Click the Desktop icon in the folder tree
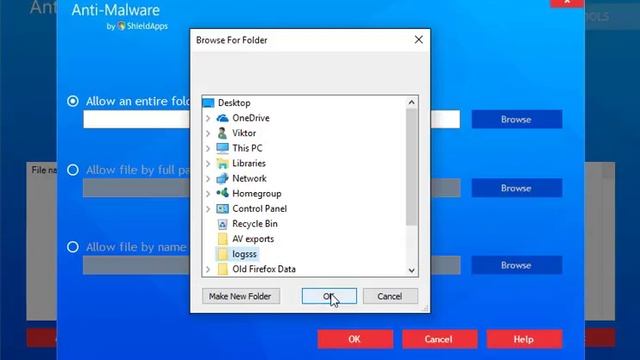The width and height of the screenshot is (640, 360). click(x=208, y=103)
